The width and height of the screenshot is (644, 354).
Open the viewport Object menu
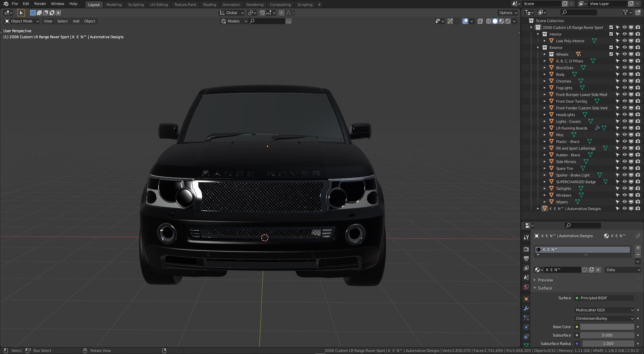coord(90,21)
